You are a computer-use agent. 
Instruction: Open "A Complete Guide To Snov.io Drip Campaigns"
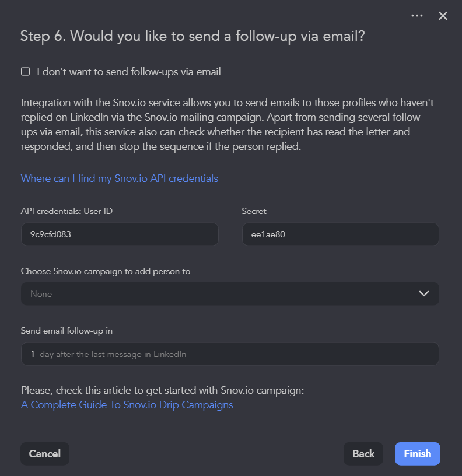126,404
